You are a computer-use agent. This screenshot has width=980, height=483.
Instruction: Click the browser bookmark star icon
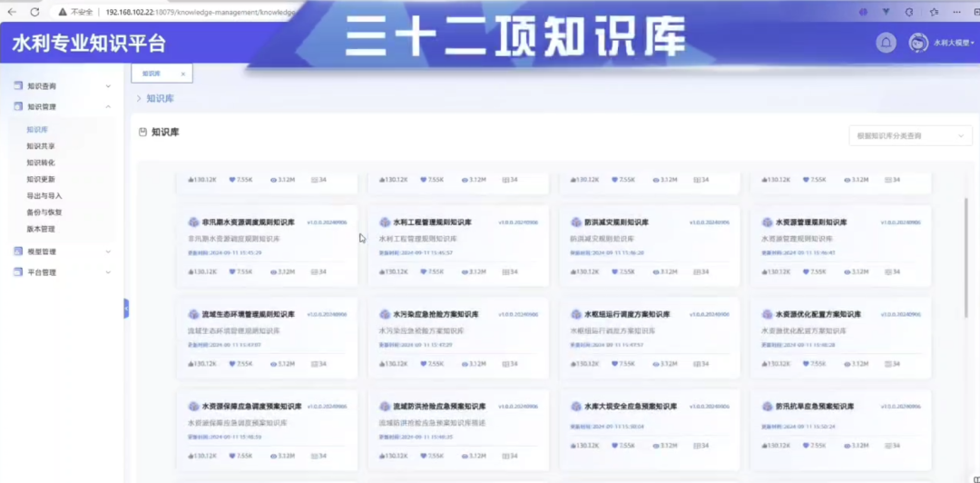point(934,11)
